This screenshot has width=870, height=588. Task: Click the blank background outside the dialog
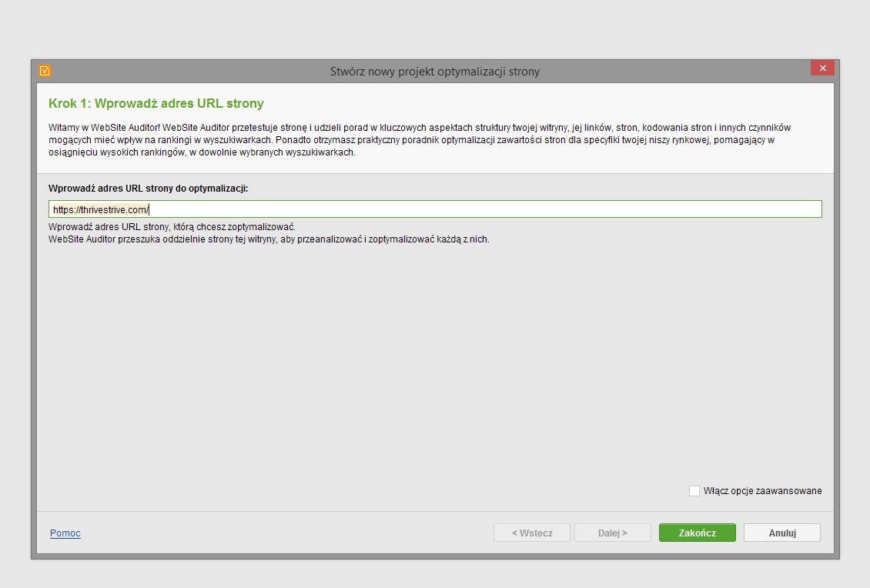(x=435, y=31)
